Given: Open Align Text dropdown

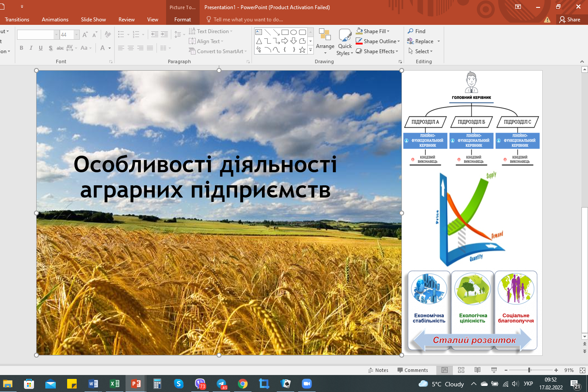Looking at the screenshot, I should click(x=206, y=41).
